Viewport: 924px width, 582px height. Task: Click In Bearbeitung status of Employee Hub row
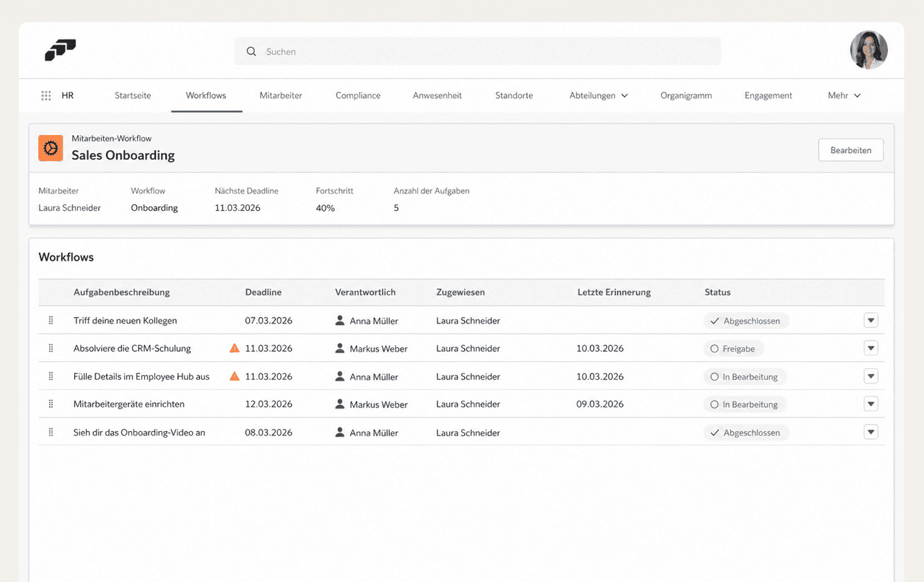pyautogui.click(x=745, y=377)
